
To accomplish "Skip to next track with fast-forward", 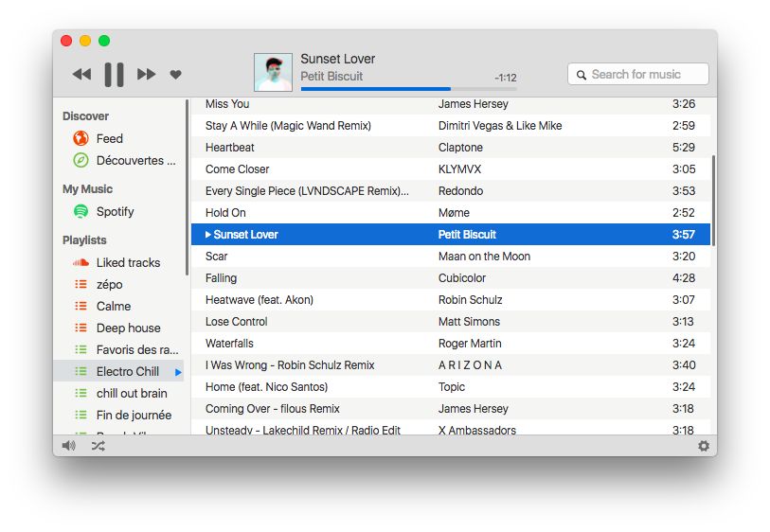I will tap(147, 75).
